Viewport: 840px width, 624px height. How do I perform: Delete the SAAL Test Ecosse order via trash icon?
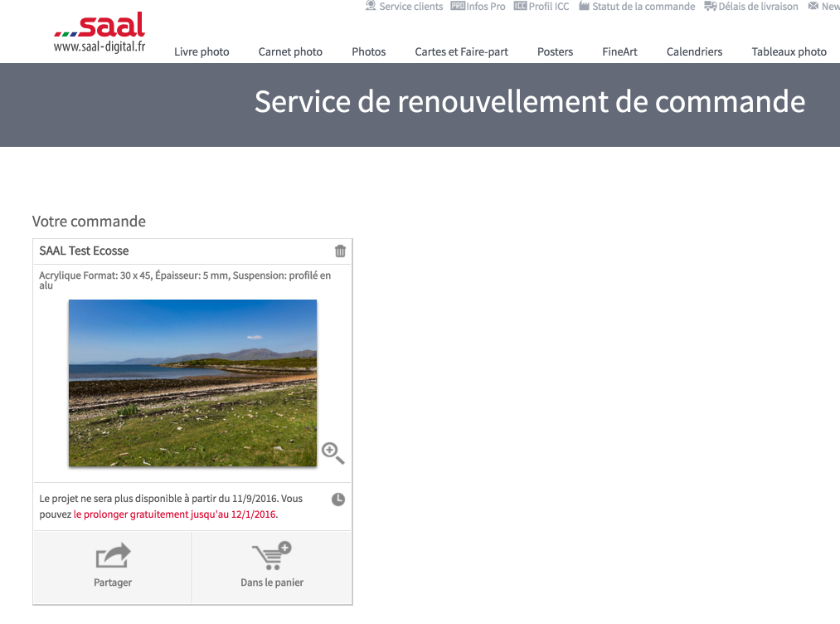coord(340,251)
